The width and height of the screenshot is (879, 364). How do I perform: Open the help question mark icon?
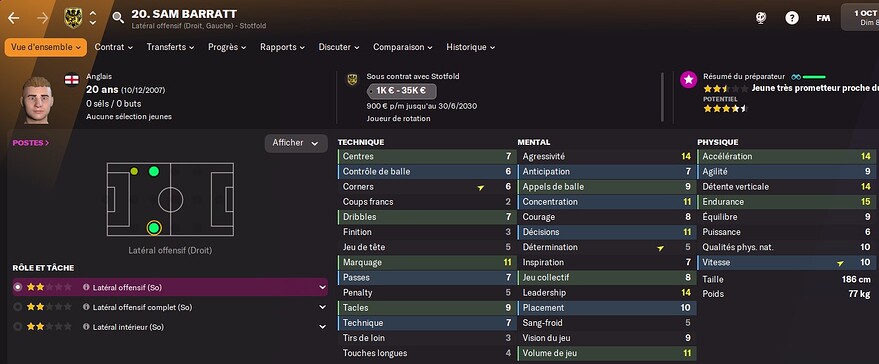pyautogui.click(x=792, y=18)
